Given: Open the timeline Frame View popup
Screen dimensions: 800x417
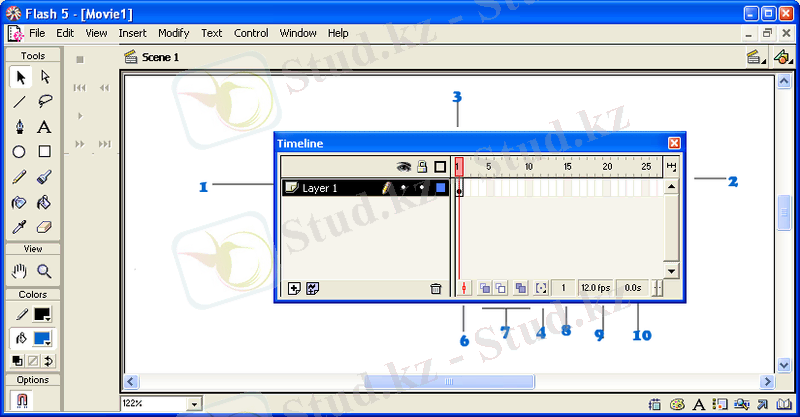Looking at the screenshot, I should pos(671,166).
